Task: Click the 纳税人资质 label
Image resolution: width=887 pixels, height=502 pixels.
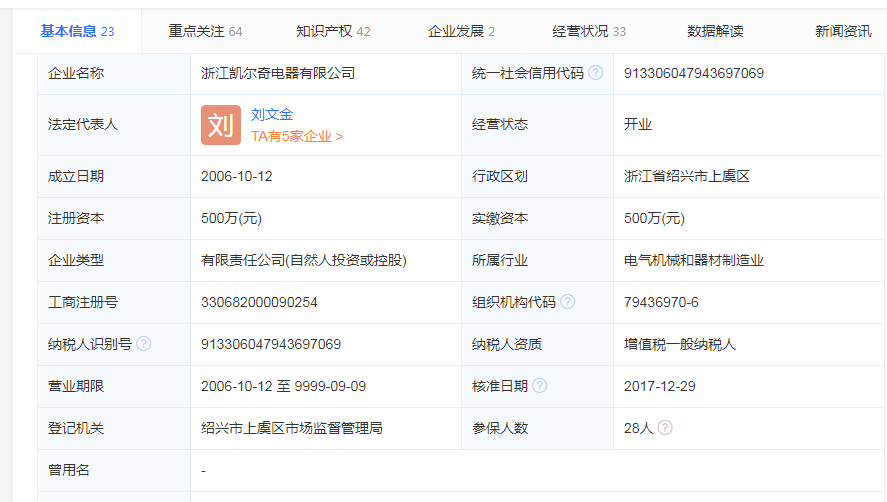Action: click(x=507, y=344)
